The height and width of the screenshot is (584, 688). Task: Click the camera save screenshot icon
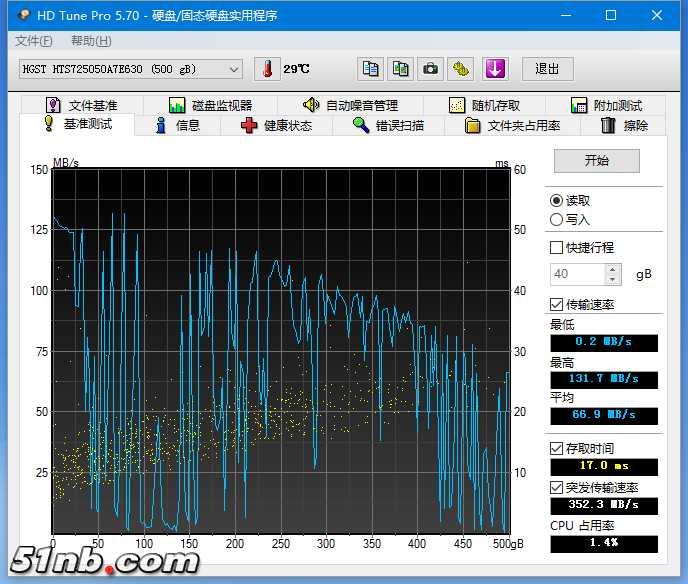[430, 69]
